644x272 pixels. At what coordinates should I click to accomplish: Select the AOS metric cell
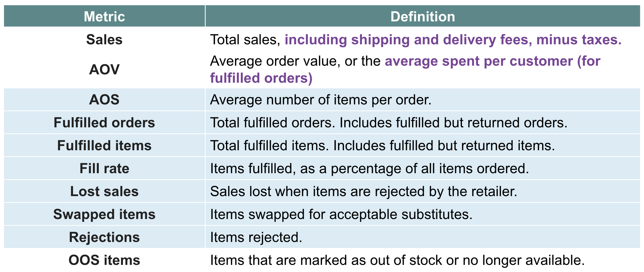click(x=104, y=100)
